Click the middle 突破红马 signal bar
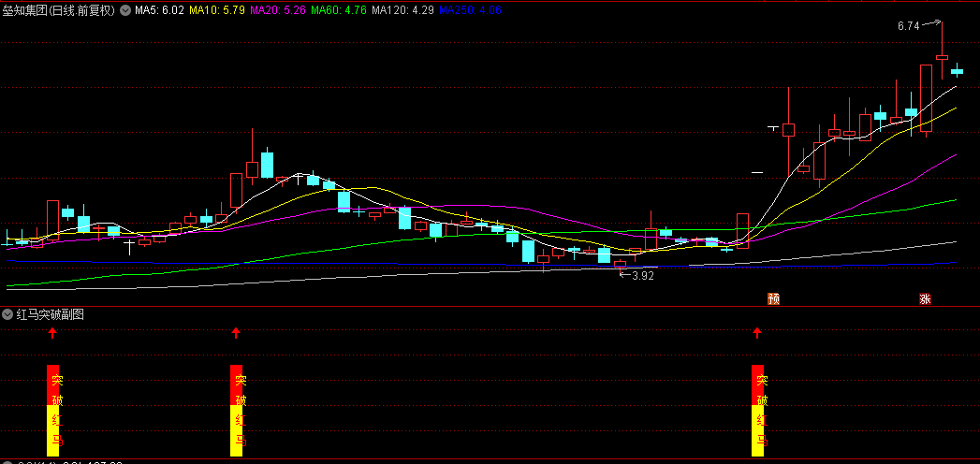980x464 pixels. tap(236, 411)
